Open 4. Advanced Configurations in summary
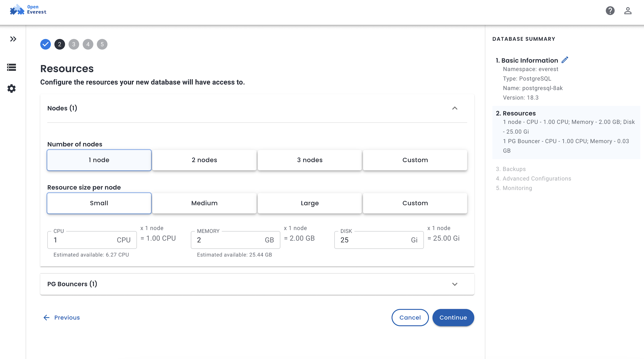The width and height of the screenshot is (644, 359). pyautogui.click(x=533, y=178)
